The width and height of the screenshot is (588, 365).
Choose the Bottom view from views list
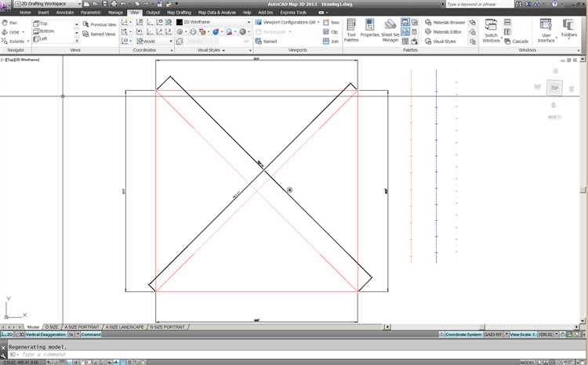click(x=44, y=31)
